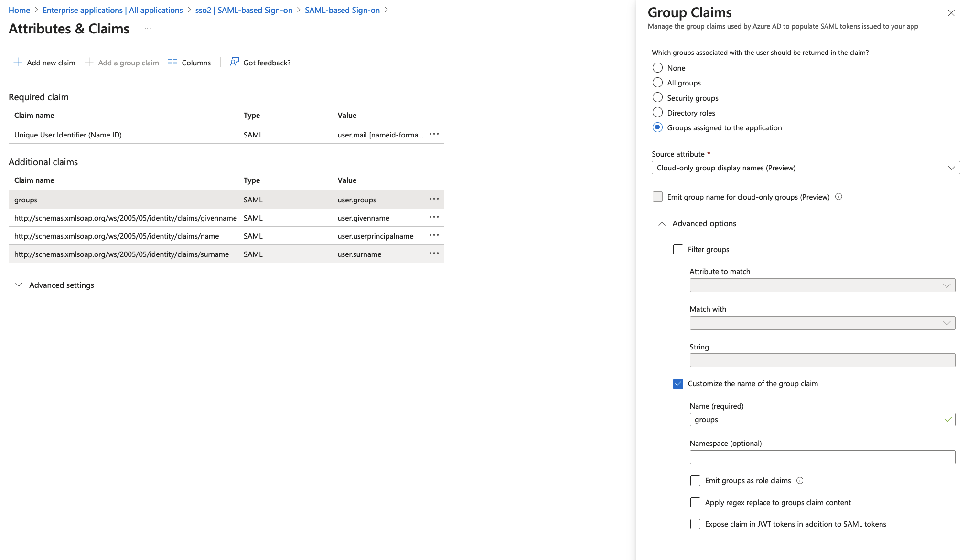Enable Customize the name of the group claim

point(679,383)
